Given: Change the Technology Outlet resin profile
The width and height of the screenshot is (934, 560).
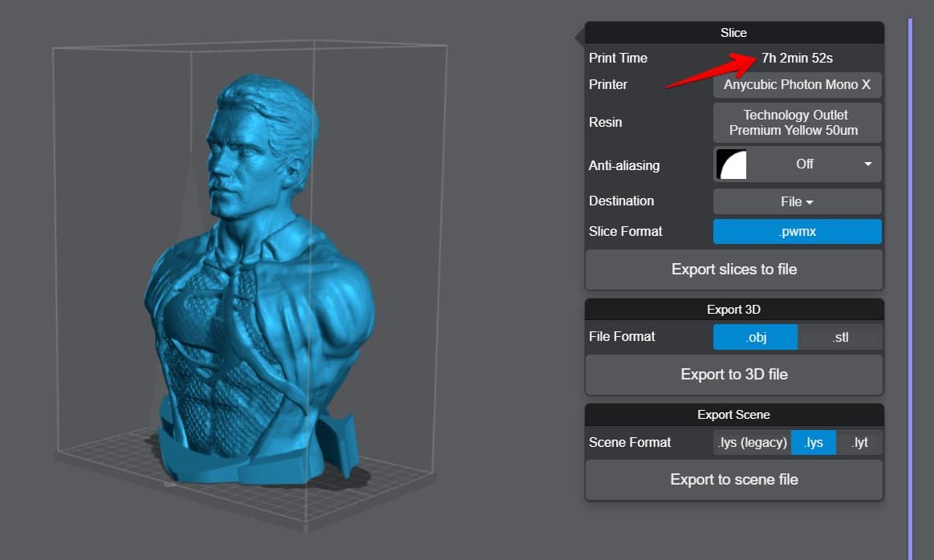Looking at the screenshot, I should [797, 123].
